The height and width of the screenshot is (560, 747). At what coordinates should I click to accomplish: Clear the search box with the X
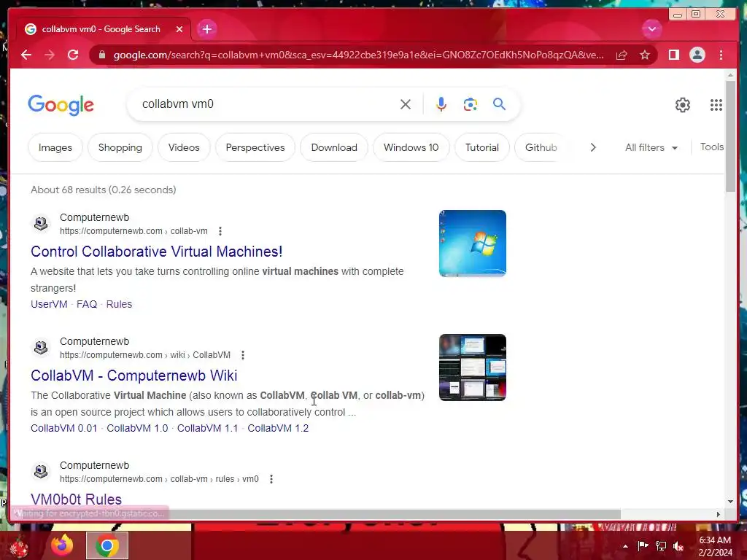coord(406,104)
